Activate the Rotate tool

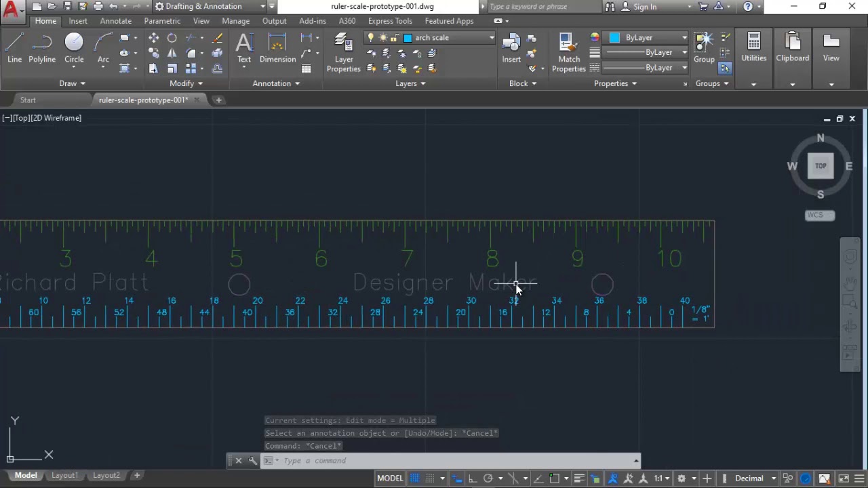[172, 38]
